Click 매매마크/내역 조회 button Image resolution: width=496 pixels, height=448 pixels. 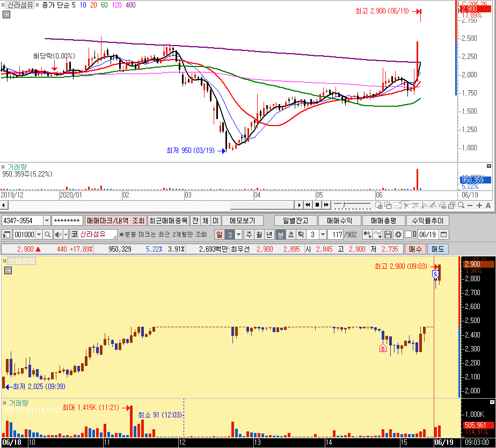point(116,221)
